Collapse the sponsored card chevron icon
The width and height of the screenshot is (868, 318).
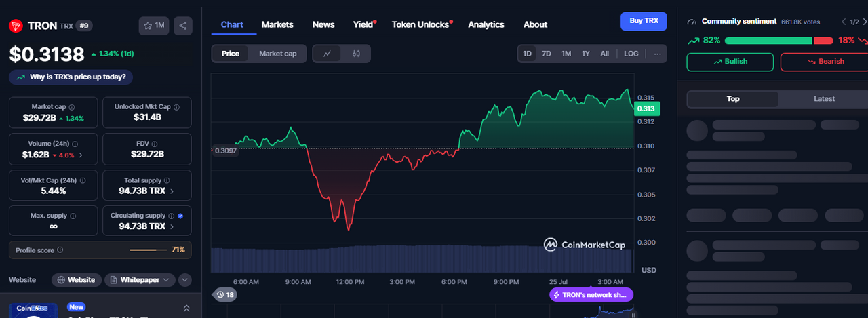(186, 309)
